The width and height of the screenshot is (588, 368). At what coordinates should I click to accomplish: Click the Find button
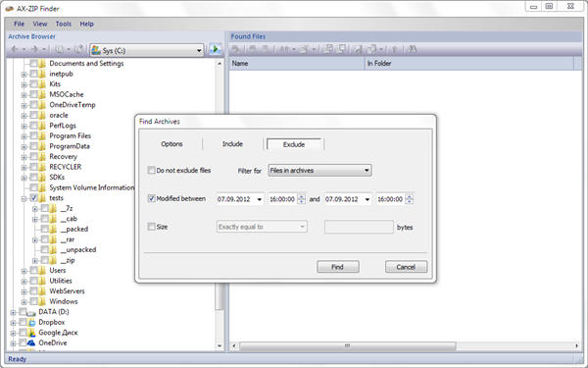(338, 267)
